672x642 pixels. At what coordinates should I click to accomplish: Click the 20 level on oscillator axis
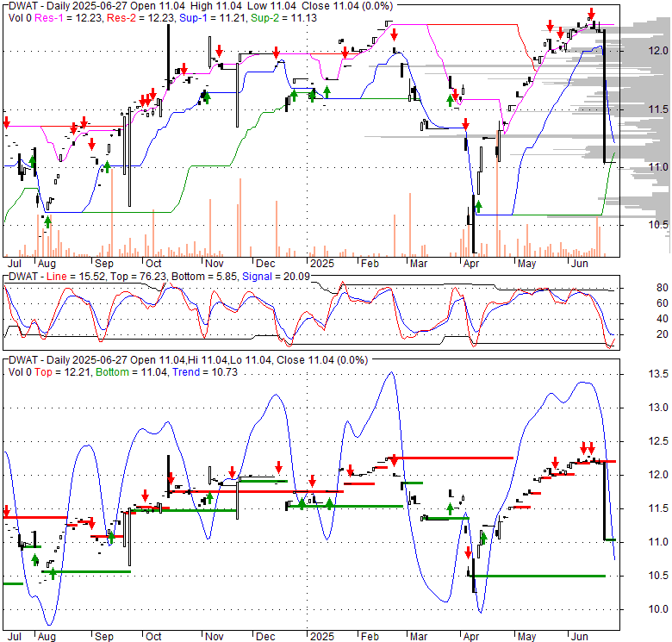[663, 334]
